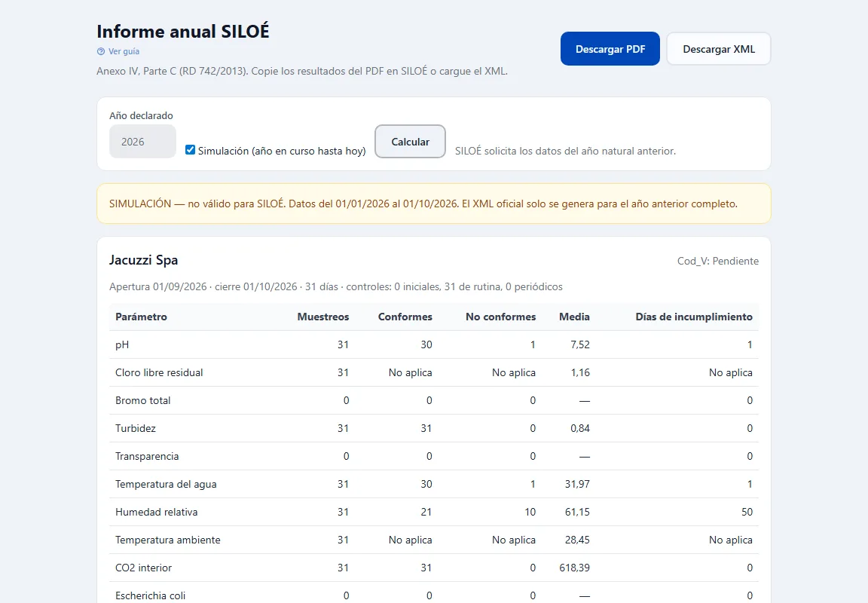The height and width of the screenshot is (603, 868).
Task: Click the Descargar XML button
Action: coord(719,49)
